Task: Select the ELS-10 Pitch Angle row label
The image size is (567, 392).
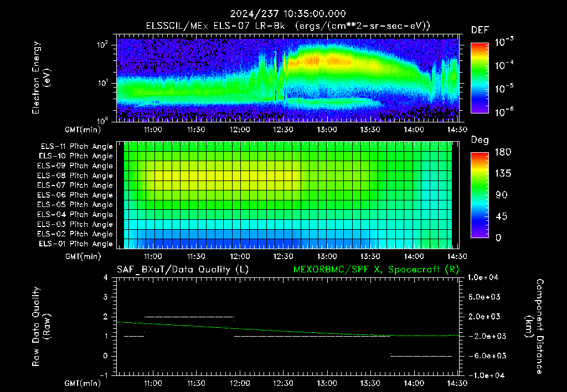Action: (76, 156)
